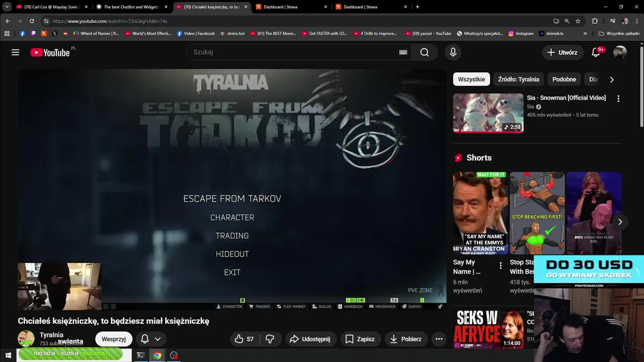
Task: Open Chrome from the taskbar
Action: [157, 355]
